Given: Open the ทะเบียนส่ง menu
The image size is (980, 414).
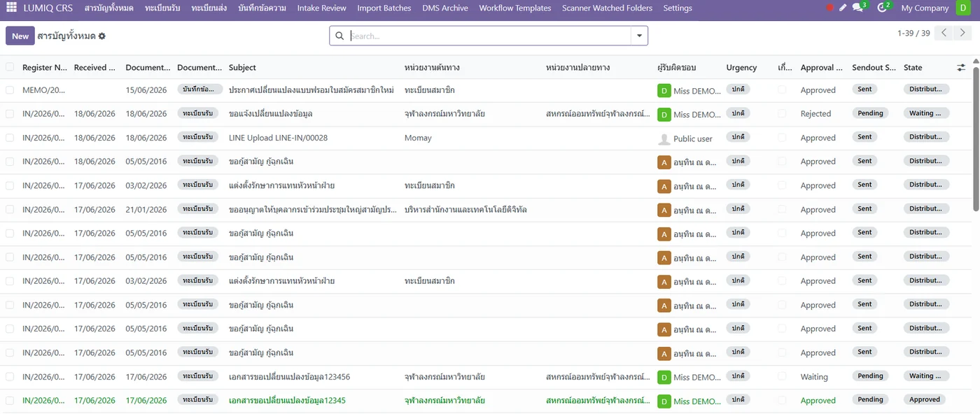Looking at the screenshot, I should 209,8.
